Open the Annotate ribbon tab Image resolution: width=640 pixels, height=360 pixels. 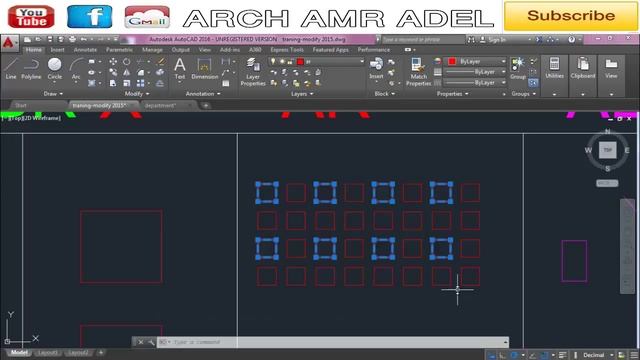click(x=85, y=50)
